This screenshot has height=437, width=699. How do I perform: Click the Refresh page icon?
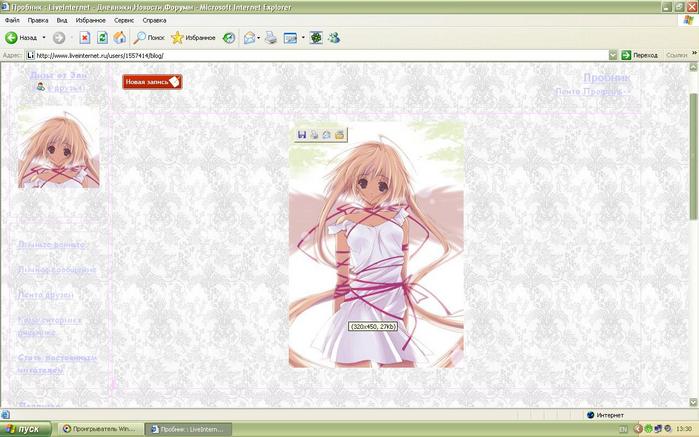pyautogui.click(x=102, y=38)
